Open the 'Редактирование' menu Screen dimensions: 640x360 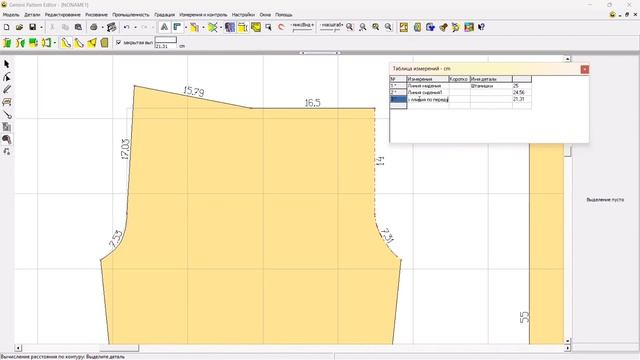click(x=62, y=15)
